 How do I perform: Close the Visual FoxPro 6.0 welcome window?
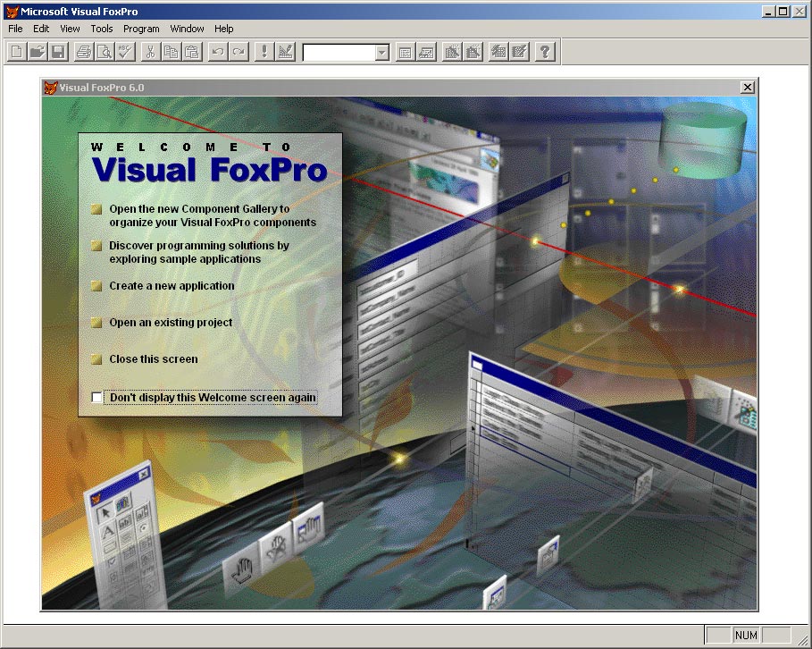click(748, 87)
